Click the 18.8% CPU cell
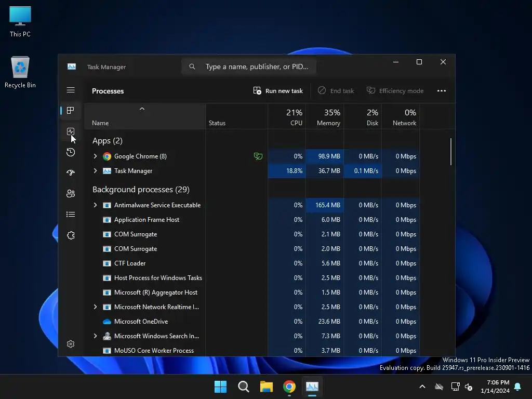The image size is (532, 399). [287, 170]
